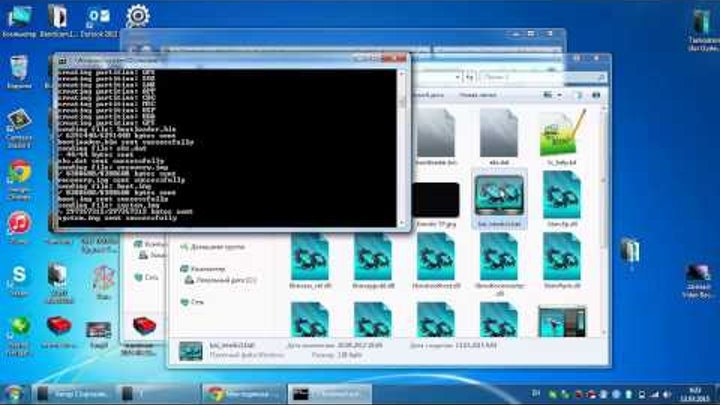
Task: Open the gear settings desktop icon
Action: pyautogui.click(x=138, y=17)
